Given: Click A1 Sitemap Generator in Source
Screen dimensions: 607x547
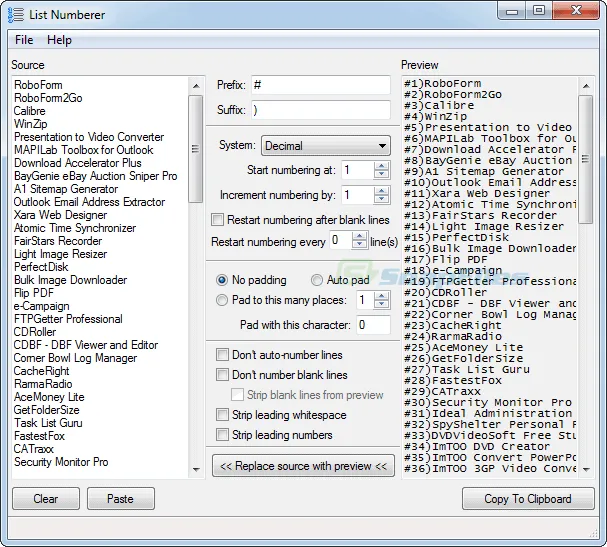Looking at the screenshot, I should [66, 189].
